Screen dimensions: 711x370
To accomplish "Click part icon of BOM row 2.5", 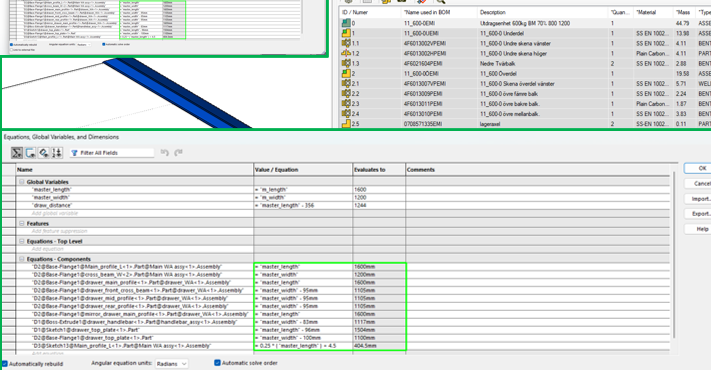I will coord(346,124).
